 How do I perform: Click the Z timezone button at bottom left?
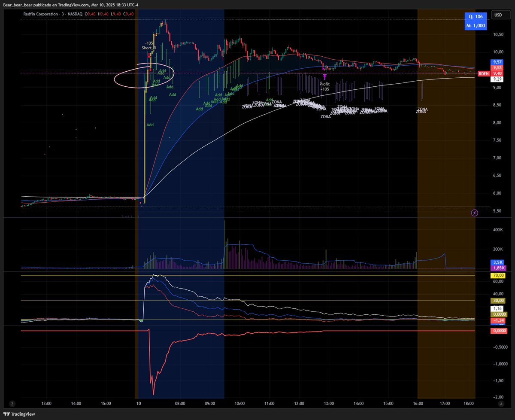(x=12, y=404)
